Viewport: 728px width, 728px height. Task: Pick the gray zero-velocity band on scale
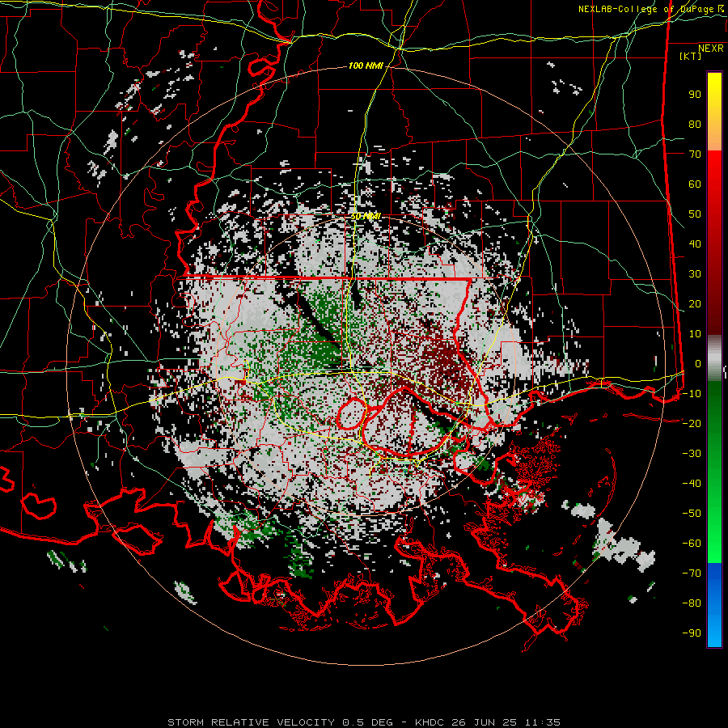pos(714,358)
